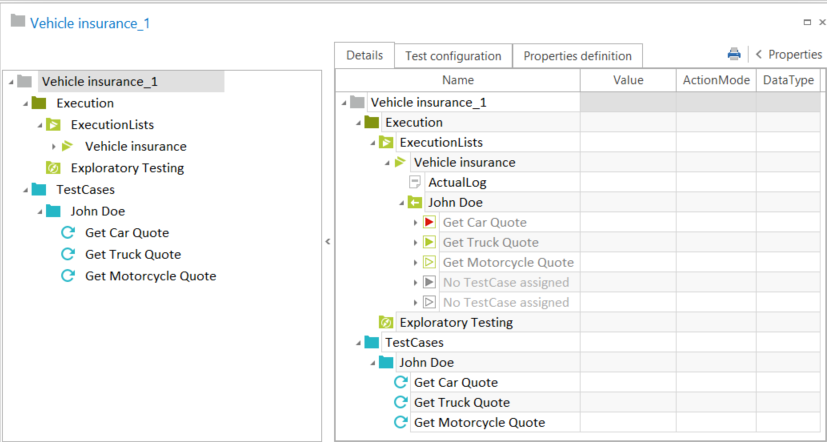
Task: Select Get Motorcycle Quote in left tree
Action: coord(150,276)
